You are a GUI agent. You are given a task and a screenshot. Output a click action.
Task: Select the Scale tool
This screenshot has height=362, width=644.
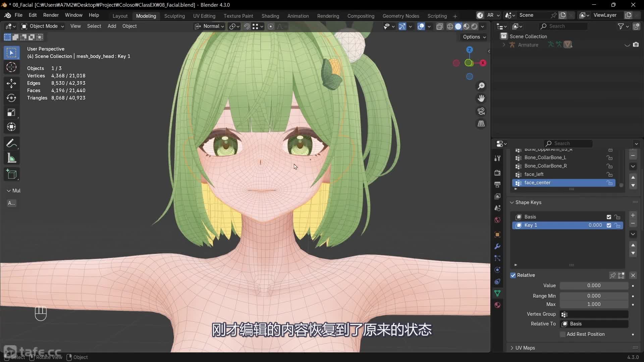click(x=11, y=113)
